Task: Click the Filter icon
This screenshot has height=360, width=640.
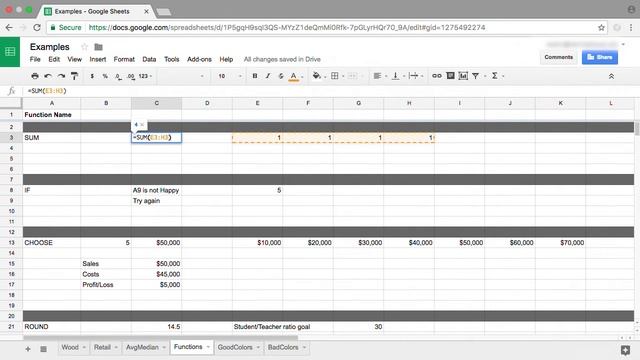Action: tap(476, 76)
